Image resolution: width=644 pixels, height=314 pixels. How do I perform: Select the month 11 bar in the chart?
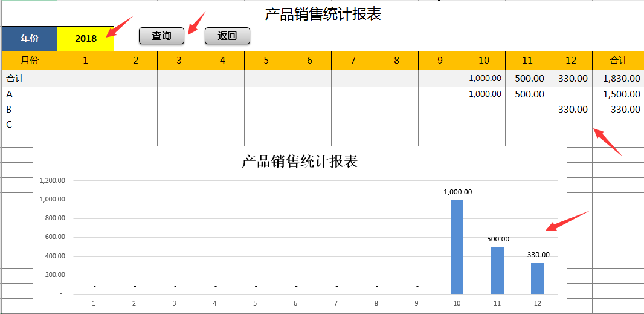(x=497, y=270)
